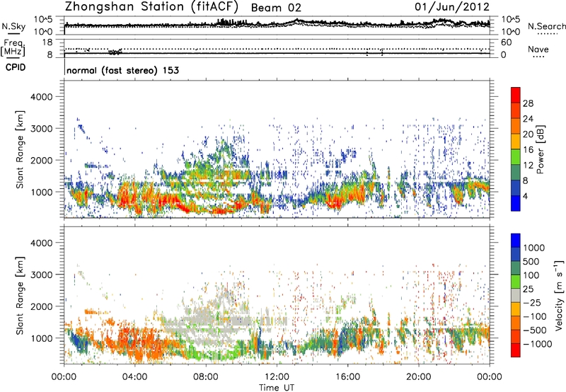
Task: Select the Beam 02 label
Action: [x=276, y=8]
